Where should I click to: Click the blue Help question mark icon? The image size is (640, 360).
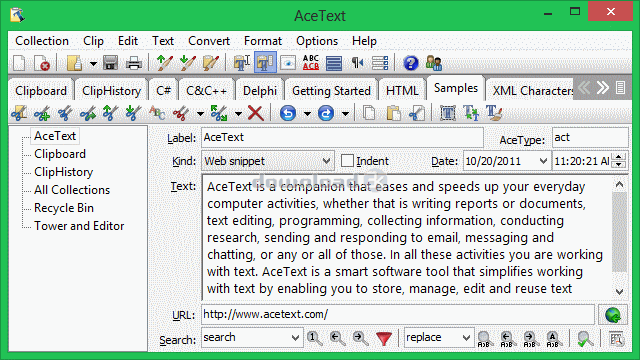411,63
